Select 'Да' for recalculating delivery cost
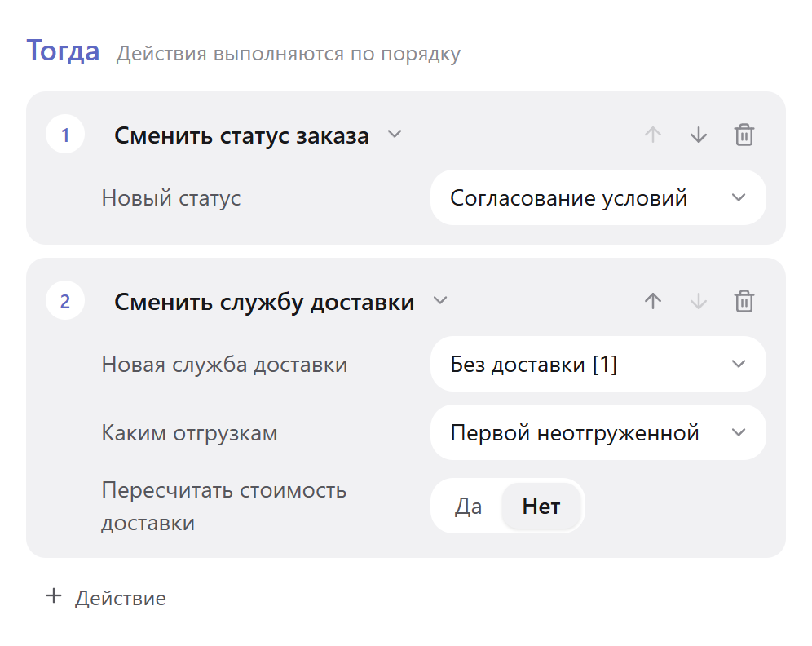The height and width of the screenshot is (646, 812). point(468,507)
